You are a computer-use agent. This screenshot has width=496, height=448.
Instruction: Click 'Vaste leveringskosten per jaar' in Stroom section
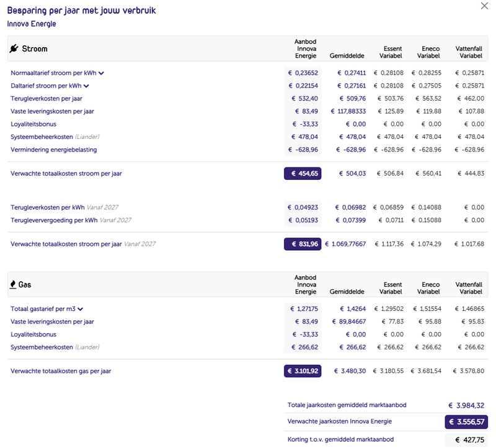click(x=52, y=111)
